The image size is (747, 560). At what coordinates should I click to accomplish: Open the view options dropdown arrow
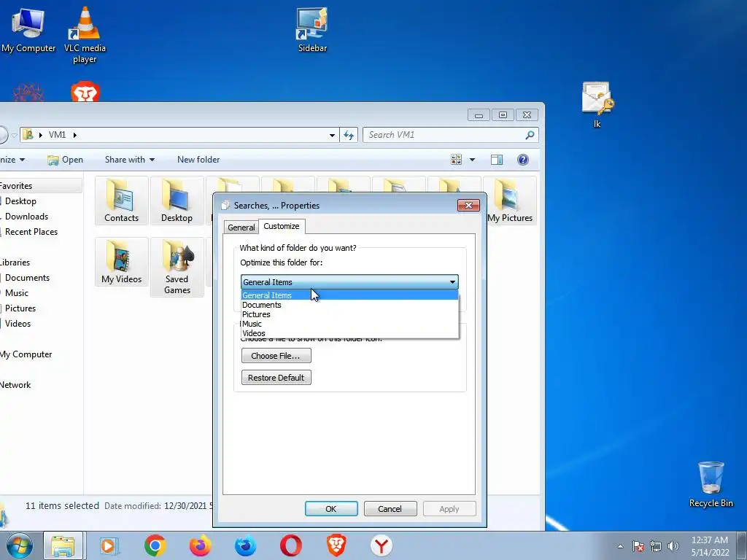[x=472, y=160]
